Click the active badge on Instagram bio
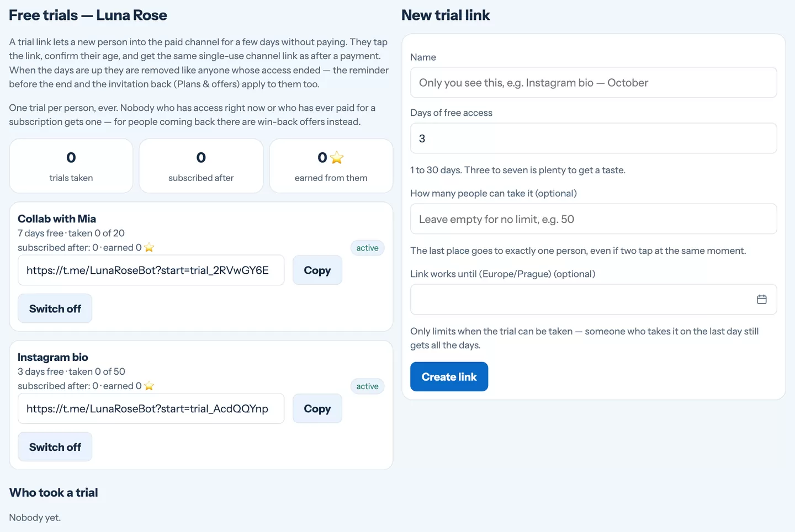Viewport: 795px width, 532px height. [367, 386]
